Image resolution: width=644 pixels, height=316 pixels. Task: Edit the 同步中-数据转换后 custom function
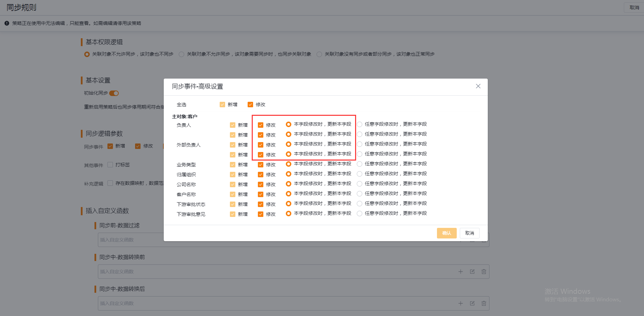472,303
